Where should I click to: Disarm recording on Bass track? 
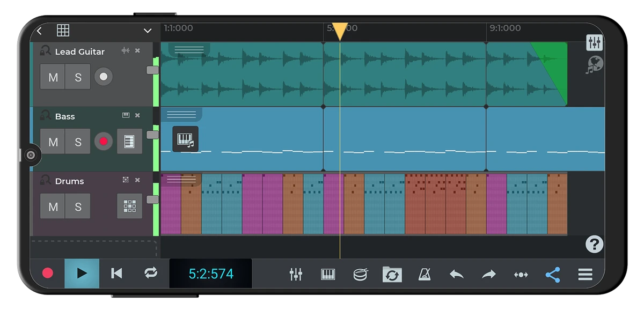104,142
